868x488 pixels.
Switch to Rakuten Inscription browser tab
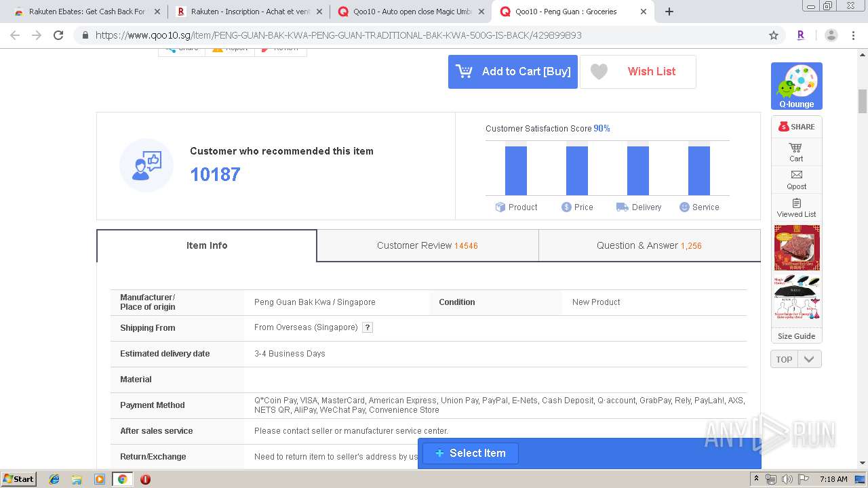250,12
